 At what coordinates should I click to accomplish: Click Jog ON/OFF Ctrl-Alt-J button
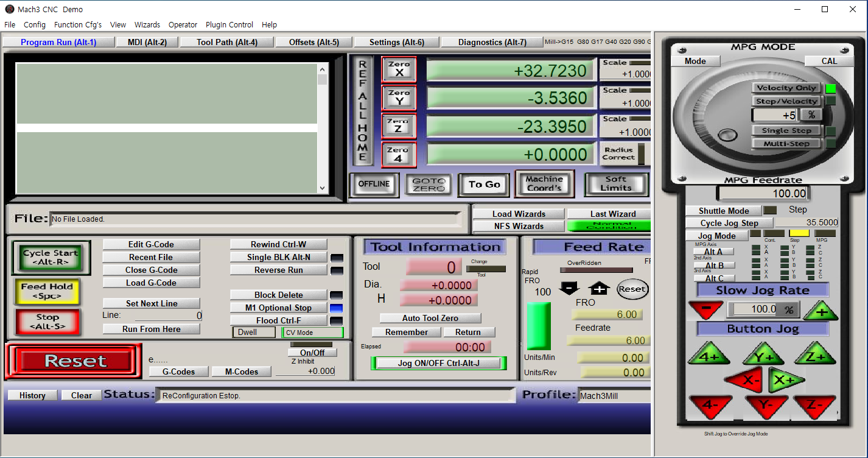[438, 363]
